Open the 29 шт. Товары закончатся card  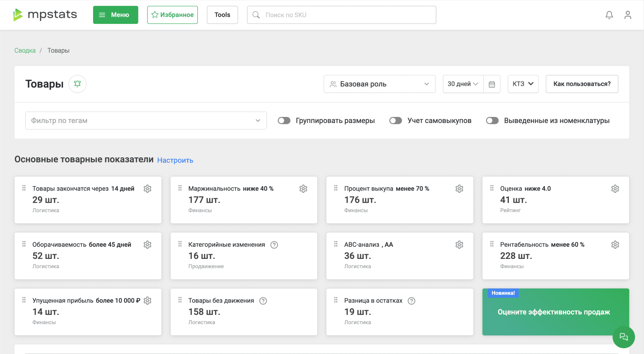88,200
